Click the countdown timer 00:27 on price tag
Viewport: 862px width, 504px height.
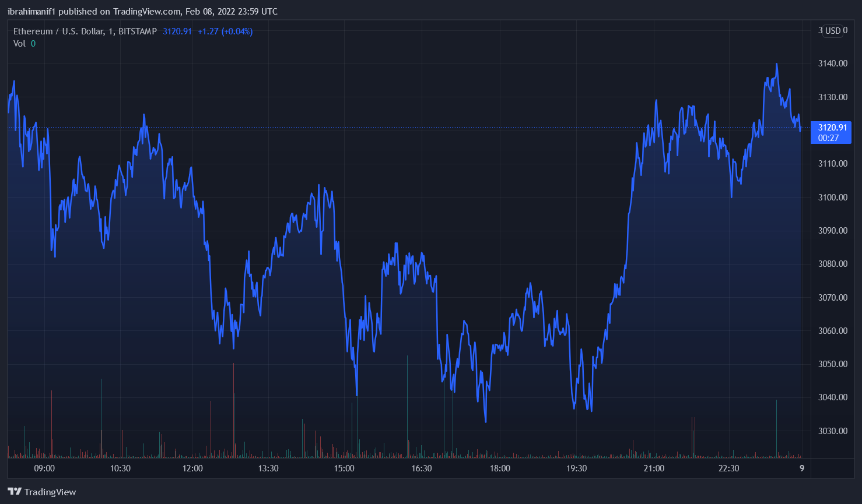pos(828,138)
